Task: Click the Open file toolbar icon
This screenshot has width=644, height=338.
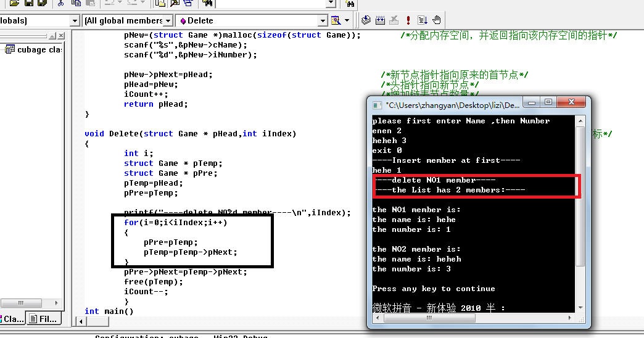Action: tap(14, 3)
